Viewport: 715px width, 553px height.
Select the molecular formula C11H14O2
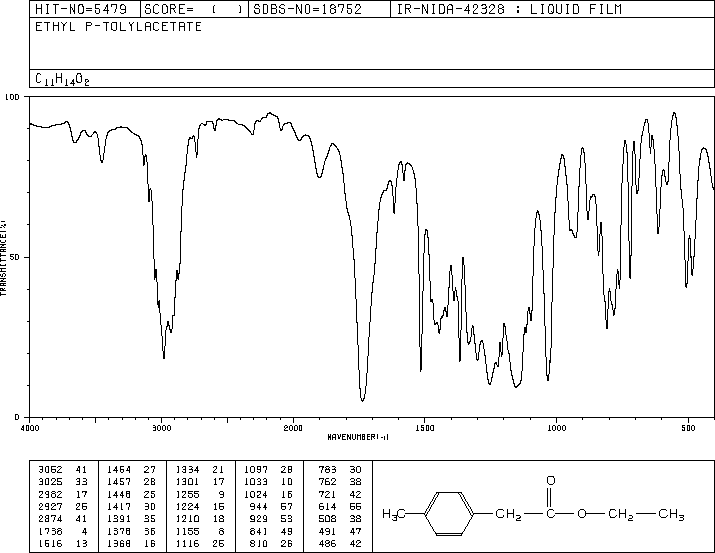tap(62, 79)
